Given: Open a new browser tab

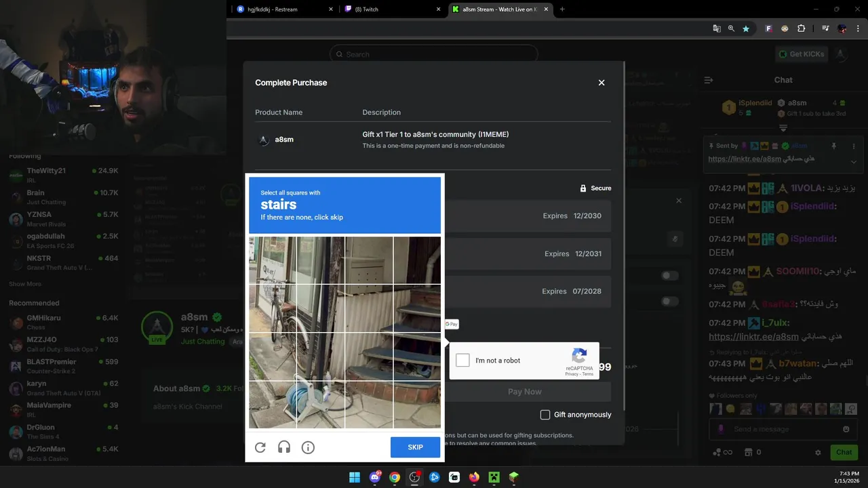Looking at the screenshot, I should pyautogui.click(x=562, y=9).
